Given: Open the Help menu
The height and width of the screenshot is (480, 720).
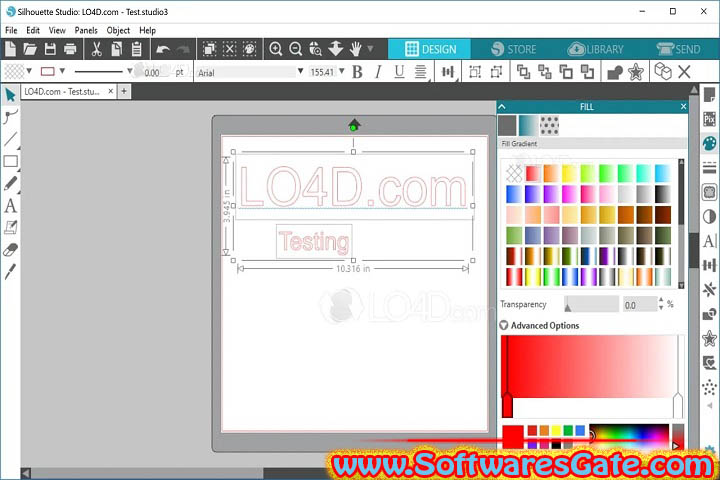Looking at the screenshot, I should click(x=147, y=30).
